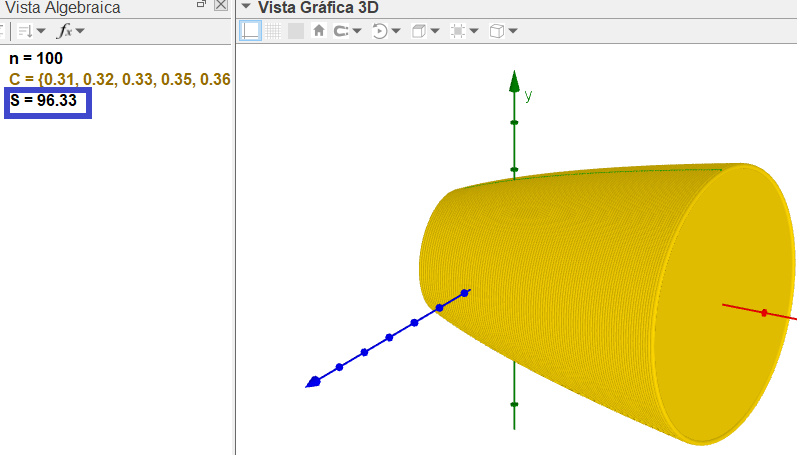Click the point capturing magnet icon
The width and height of the screenshot is (797, 455).
pos(341,31)
